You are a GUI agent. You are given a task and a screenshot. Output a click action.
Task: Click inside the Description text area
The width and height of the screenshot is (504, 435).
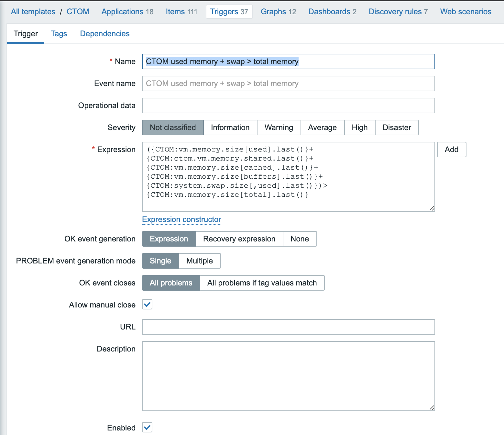coord(288,376)
